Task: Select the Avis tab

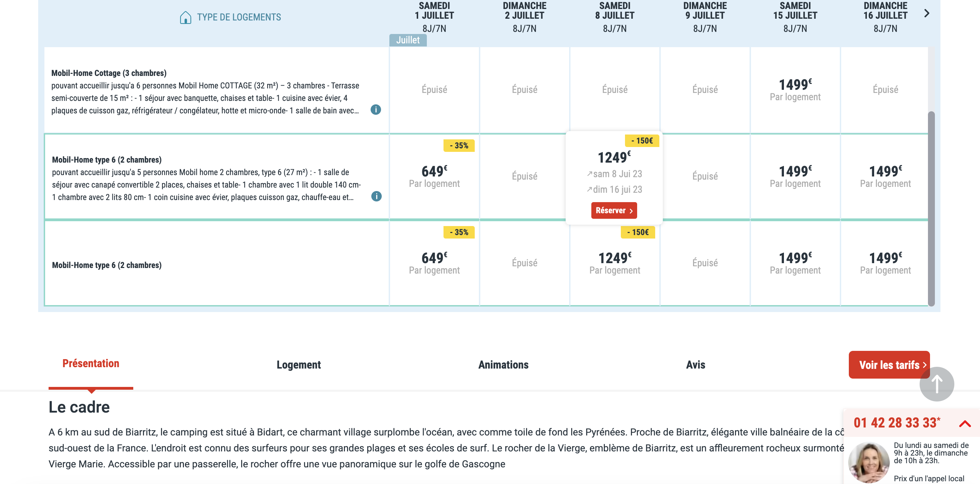Action: [695, 365]
